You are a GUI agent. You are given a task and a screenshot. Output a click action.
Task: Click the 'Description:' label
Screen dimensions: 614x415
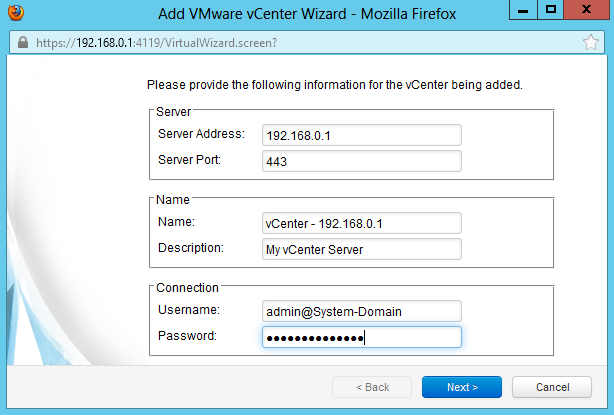coord(191,248)
